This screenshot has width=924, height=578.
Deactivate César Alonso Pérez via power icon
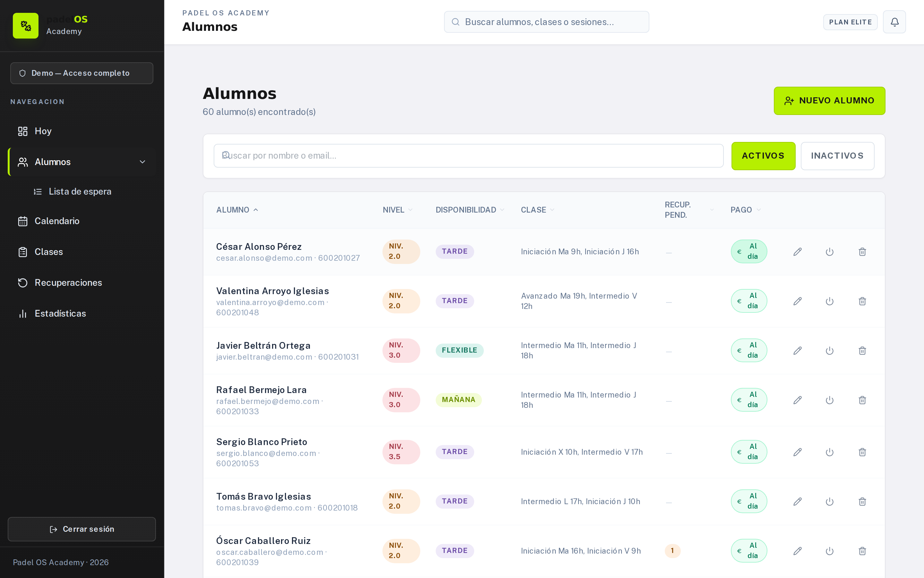click(x=829, y=251)
